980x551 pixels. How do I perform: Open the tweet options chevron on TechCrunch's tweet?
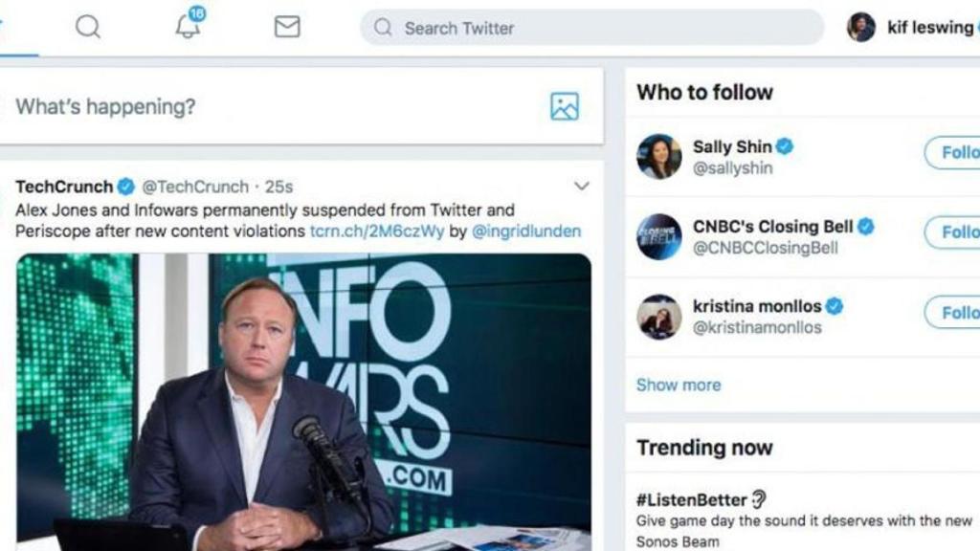581,186
